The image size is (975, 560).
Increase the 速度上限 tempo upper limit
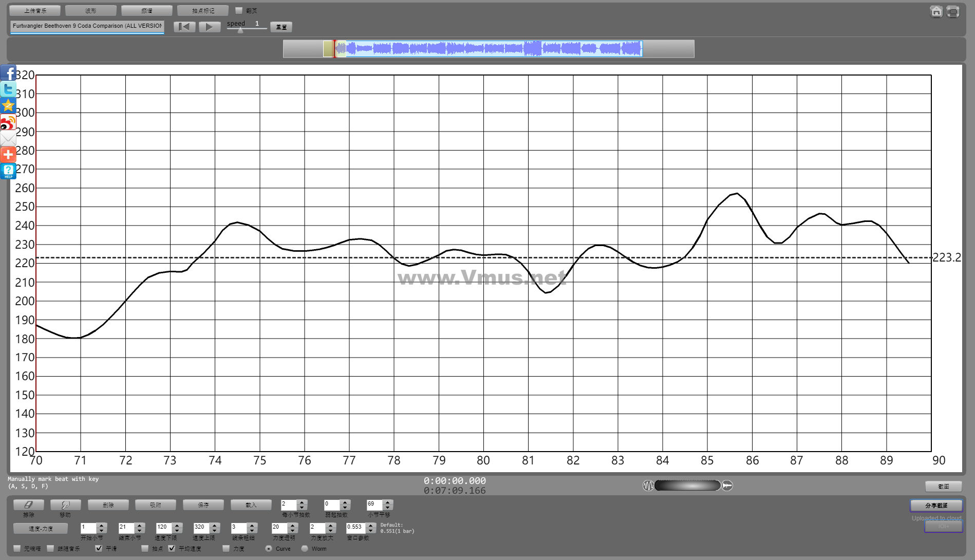pyautogui.click(x=215, y=525)
